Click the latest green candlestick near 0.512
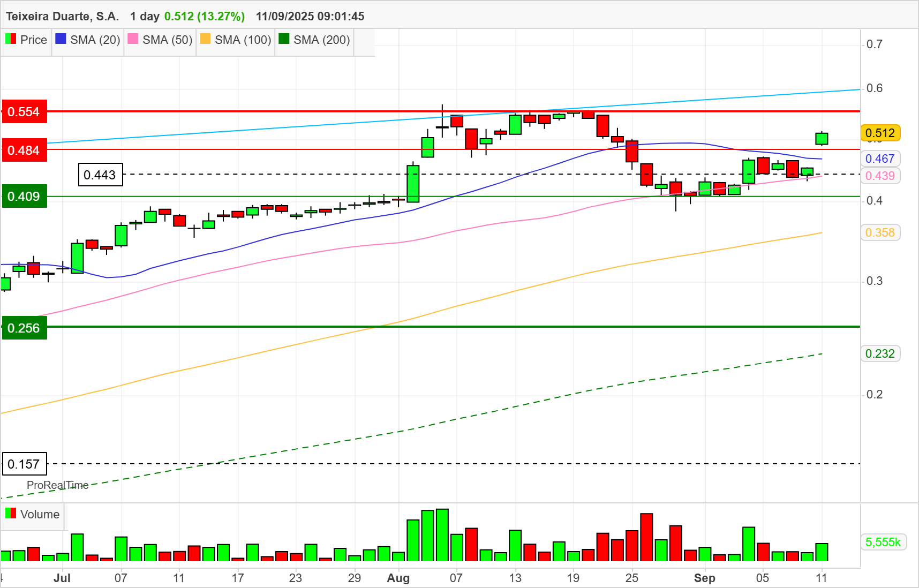This screenshot has height=588, width=919. tap(822, 139)
